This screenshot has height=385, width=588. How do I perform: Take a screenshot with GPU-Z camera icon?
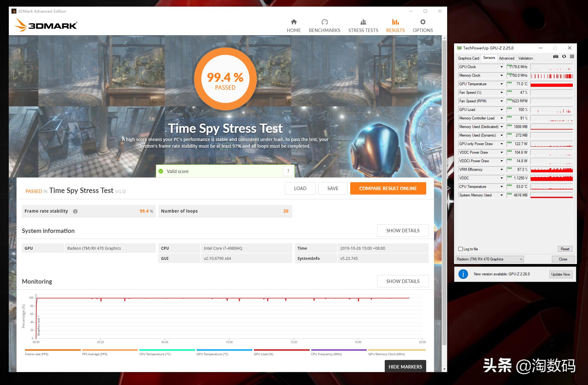point(556,56)
